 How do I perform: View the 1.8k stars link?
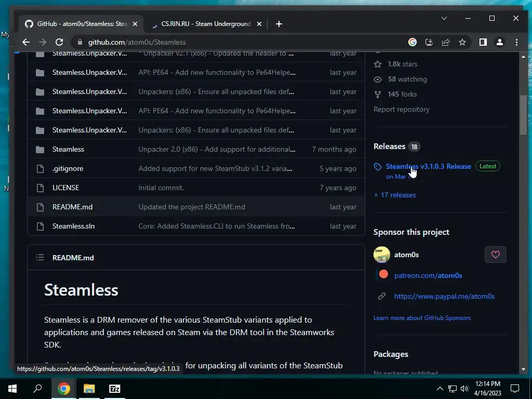tap(403, 64)
